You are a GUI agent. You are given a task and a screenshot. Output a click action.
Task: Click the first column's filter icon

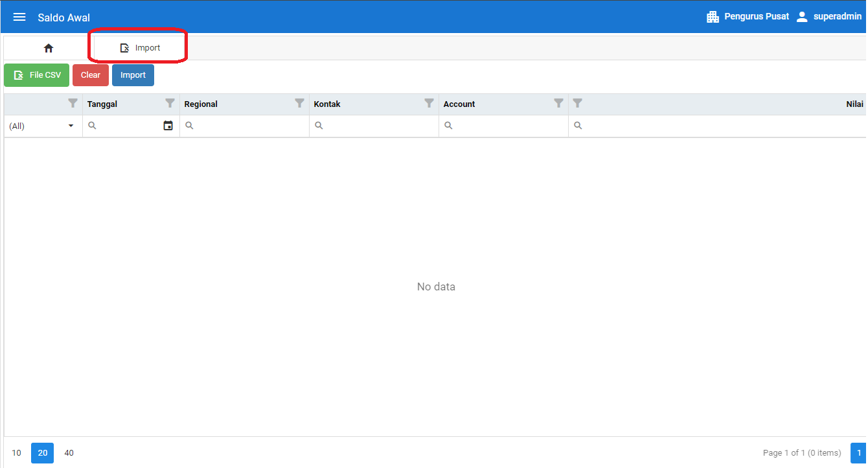(x=73, y=104)
